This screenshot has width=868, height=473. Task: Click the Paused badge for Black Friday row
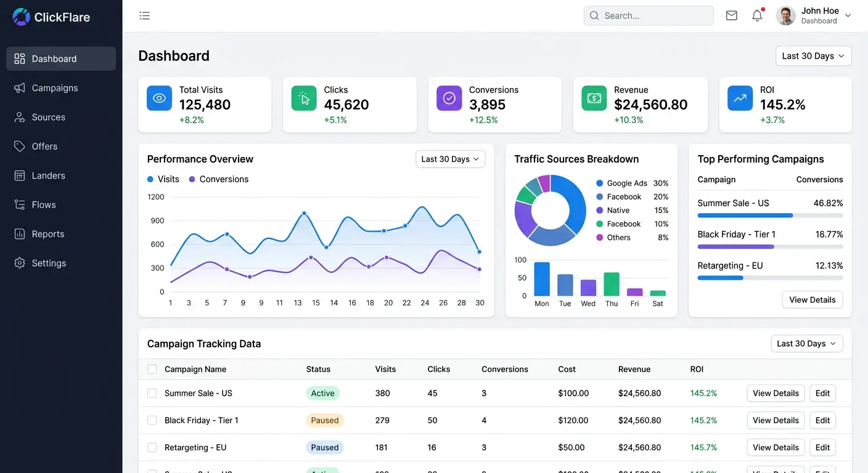(325, 420)
